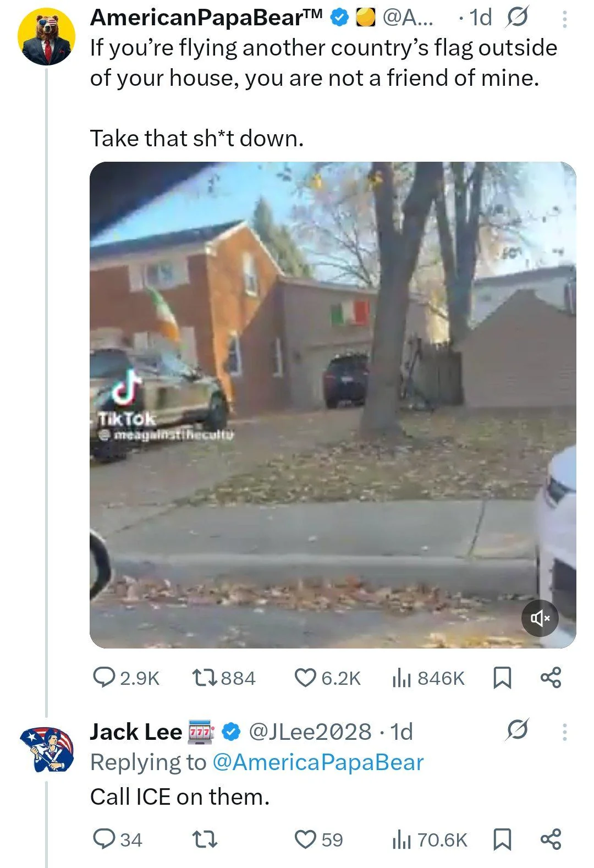This screenshot has height=868, width=594.
Task: Open AmericanPapaBear bear avatar
Action: click(46, 36)
